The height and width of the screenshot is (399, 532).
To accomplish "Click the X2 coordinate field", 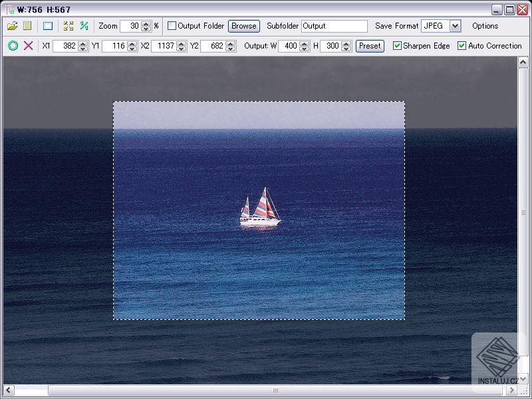I will click(164, 46).
